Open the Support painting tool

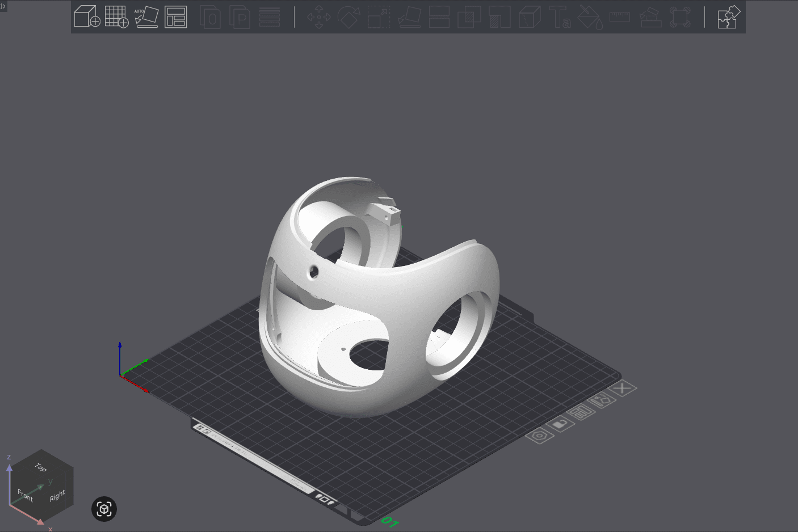[x=650, y=17]
